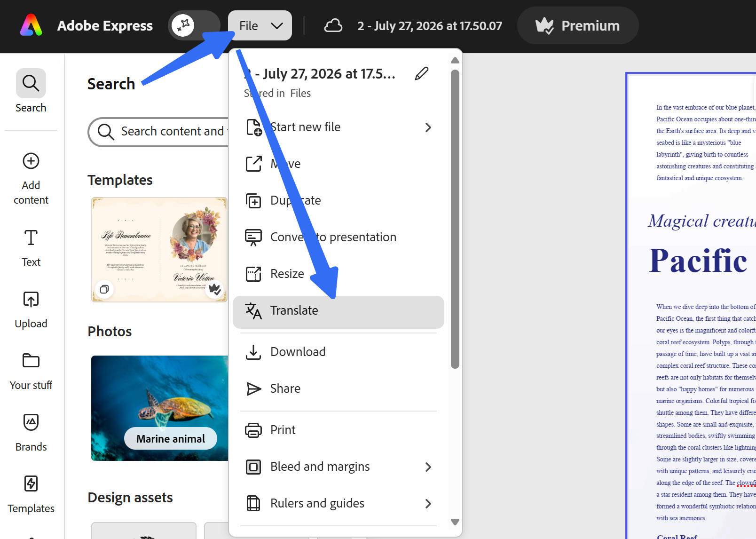Image resolution: width=756 pixels, height=539 pixels.
Task: Choose Download from the File menu
Action: coord(339,352)
